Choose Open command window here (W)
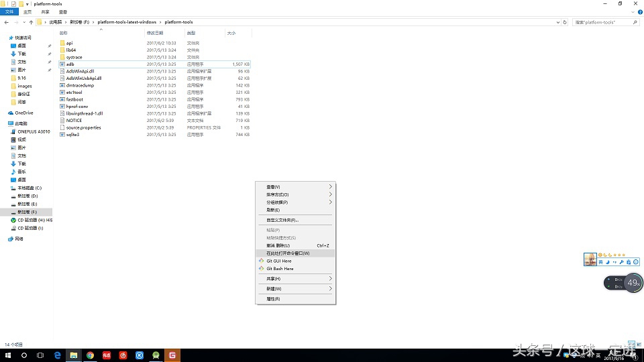This screenshot has height=362, width=644. tap(295, 253)
